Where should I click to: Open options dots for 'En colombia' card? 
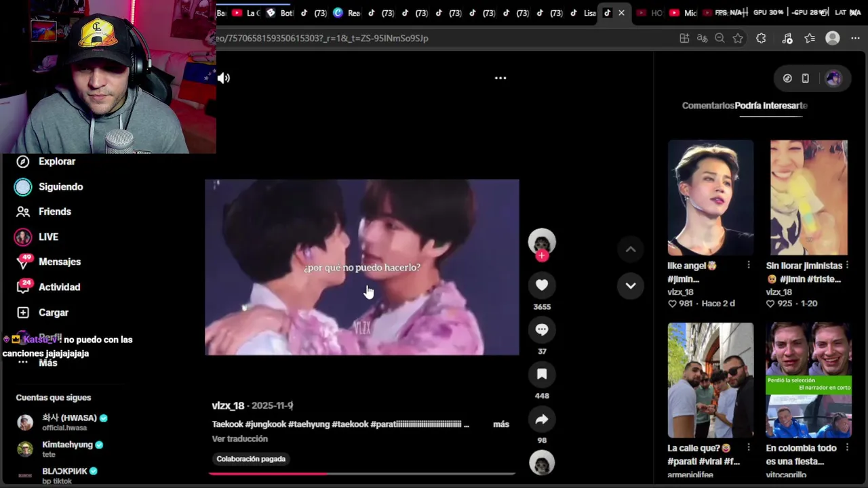(847, 448)
